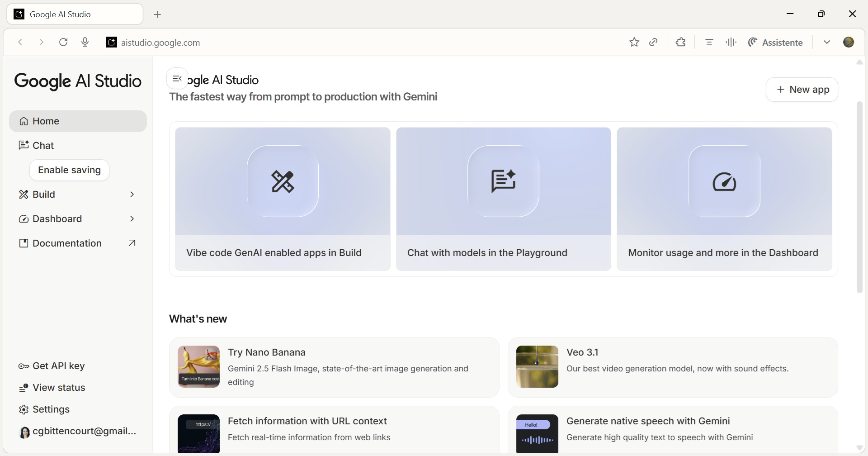Click the page vertical scrollbar
Viewport: 868px width, 456px height.
point(859,197)
